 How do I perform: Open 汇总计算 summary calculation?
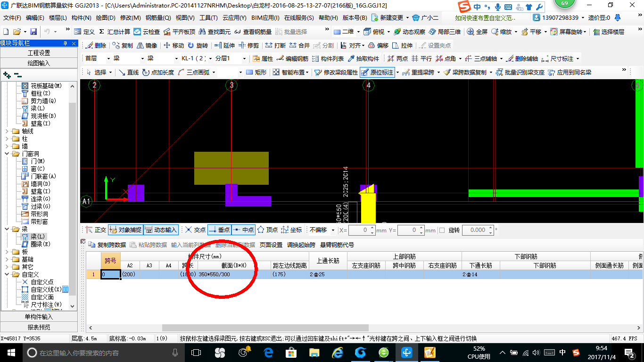point(114,32)
